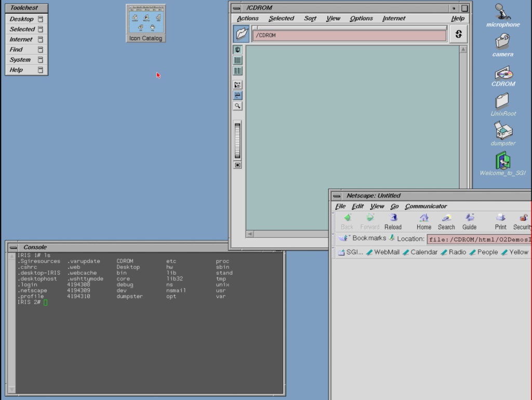Open Search from the Netscape toolbar
Viewport: 532px width, 400px height.
point(446,222)
